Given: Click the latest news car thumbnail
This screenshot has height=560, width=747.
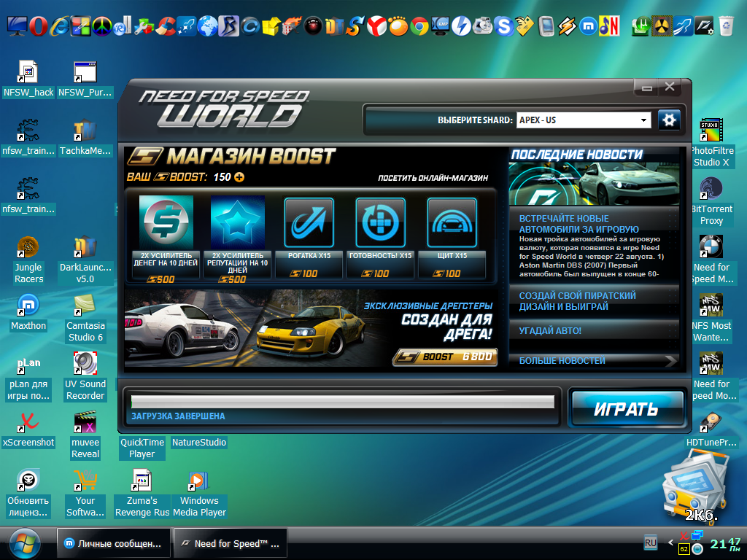Looking at the screenshot, I should pos(594,184).
